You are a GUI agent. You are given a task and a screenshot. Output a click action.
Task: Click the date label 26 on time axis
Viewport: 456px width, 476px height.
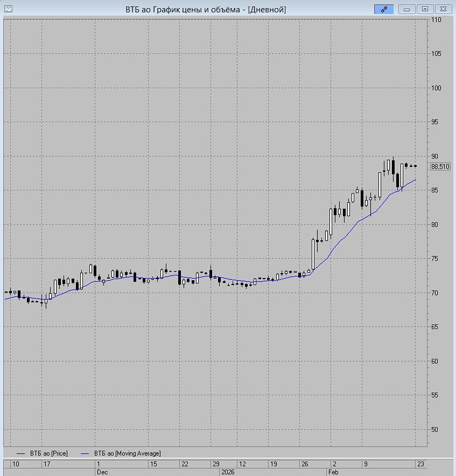[305, 464]
